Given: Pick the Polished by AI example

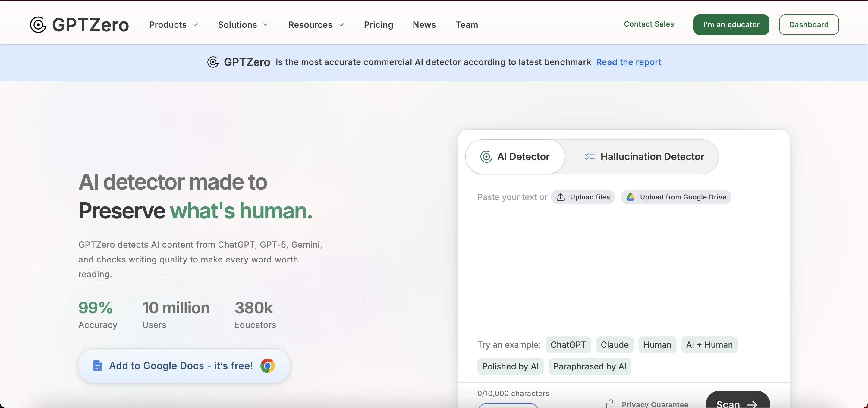Looking at the screenshot, I should pos(510,366).
